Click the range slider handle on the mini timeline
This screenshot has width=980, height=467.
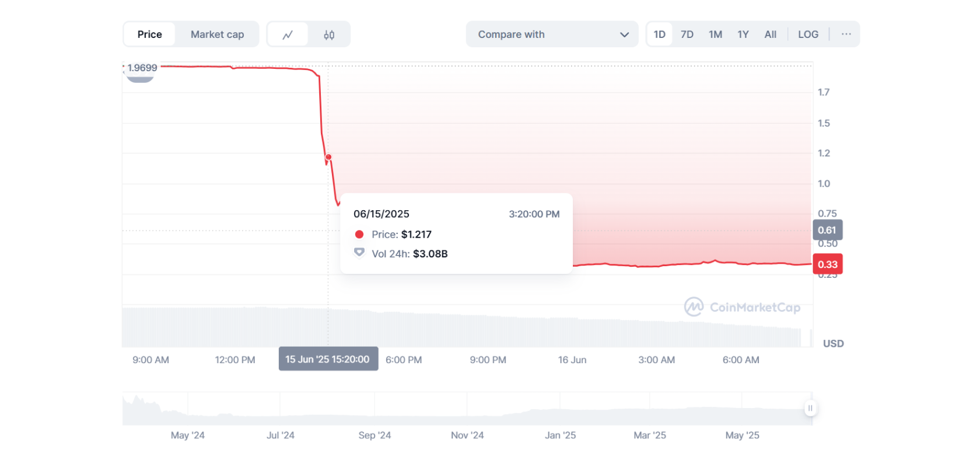[810, 408]
